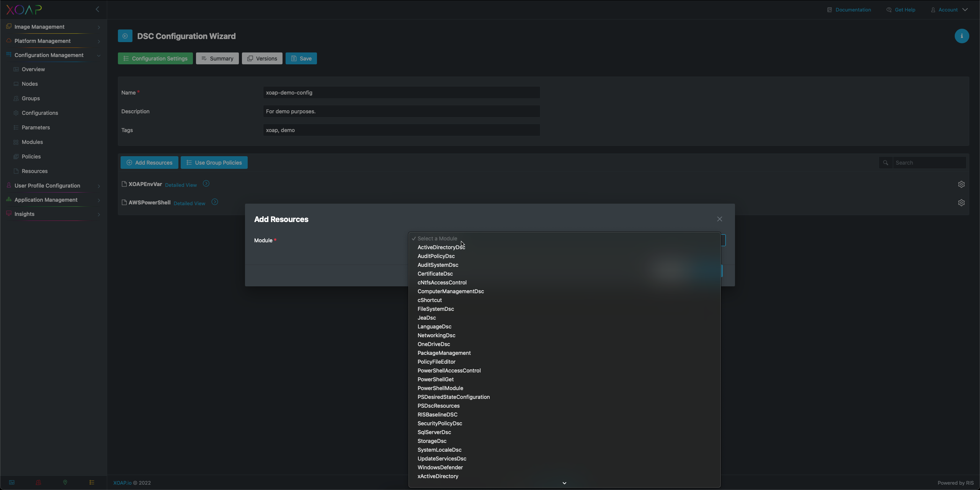Viewport: 980px width, 490px height.
Task: Click the Name input field
Action: 401,92
